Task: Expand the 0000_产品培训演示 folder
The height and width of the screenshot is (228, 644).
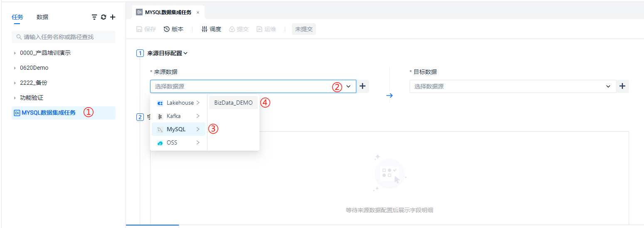Action: (15, 53)
